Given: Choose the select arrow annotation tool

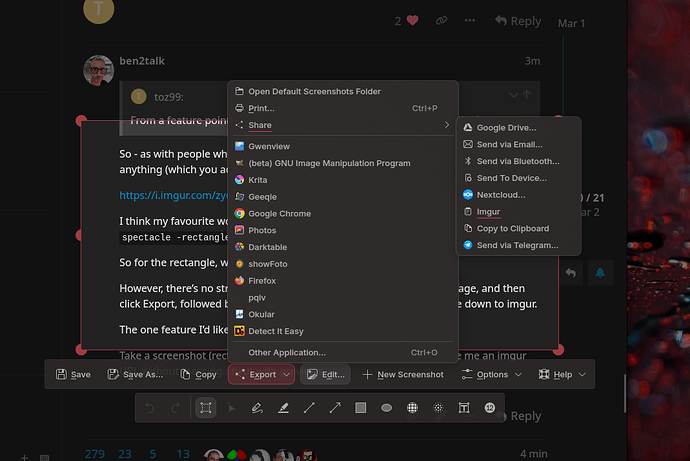Looking at the screenshot, I should click(231, 408).
